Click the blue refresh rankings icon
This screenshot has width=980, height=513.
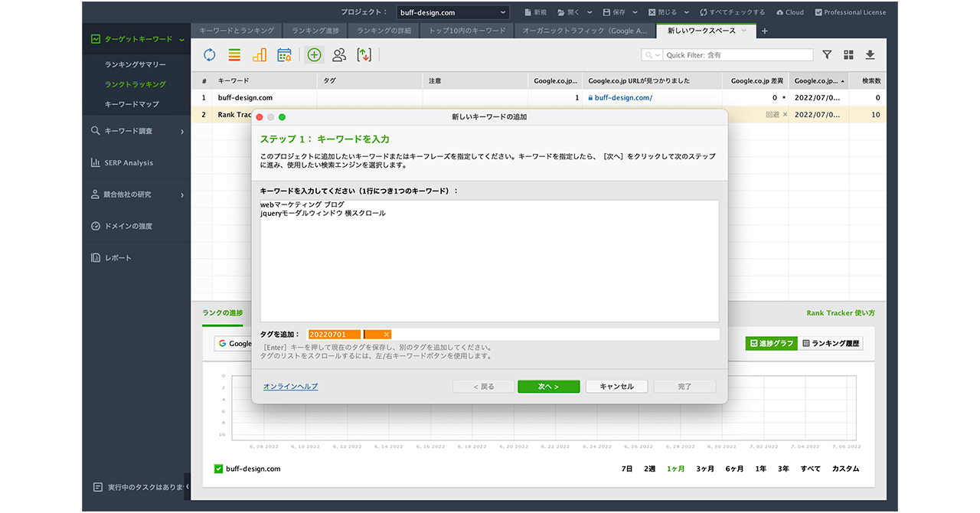tap(209, 54)
